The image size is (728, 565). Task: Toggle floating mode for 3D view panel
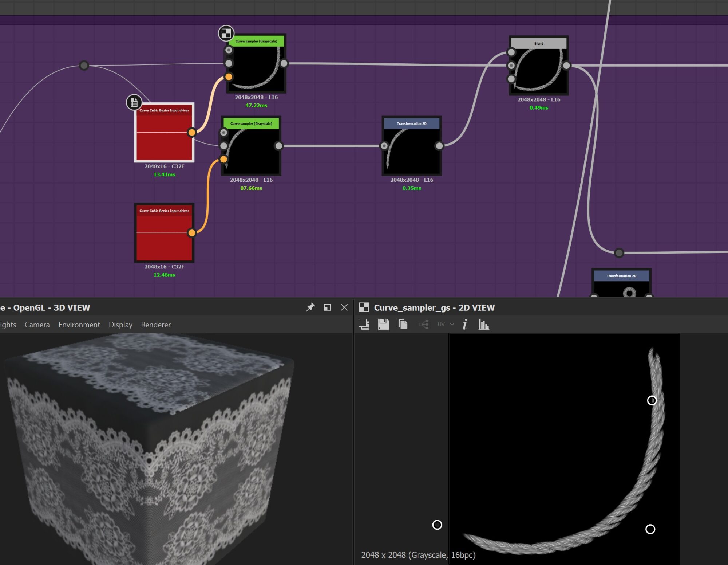[x=327, y=307]
